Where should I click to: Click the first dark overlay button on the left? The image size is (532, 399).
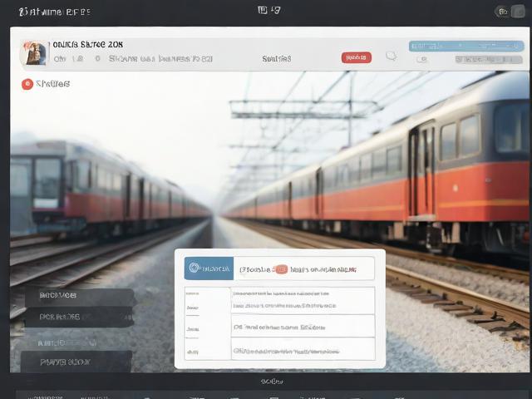(x=79, y=296)
